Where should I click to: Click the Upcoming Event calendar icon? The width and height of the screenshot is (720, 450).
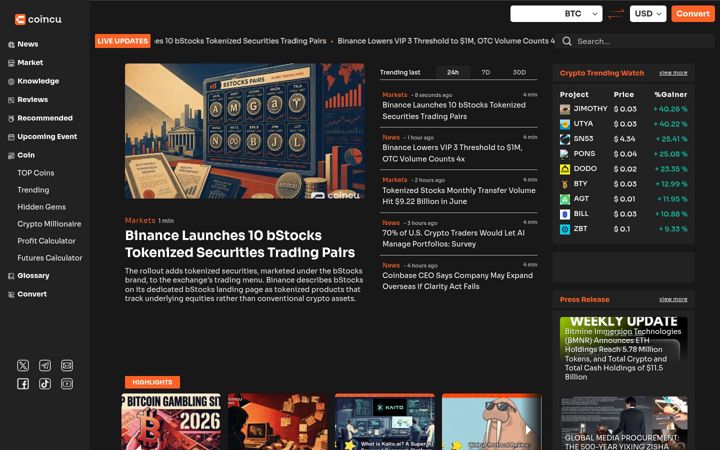(x=11, y=137)
